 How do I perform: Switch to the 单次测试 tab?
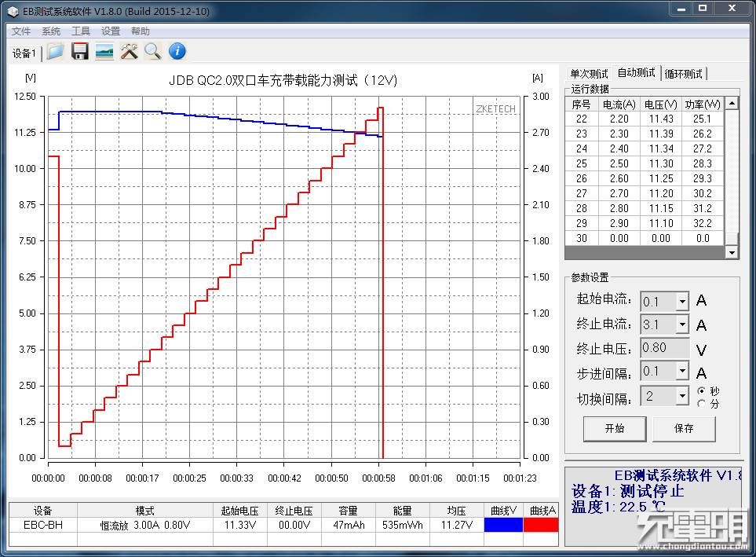589,74
